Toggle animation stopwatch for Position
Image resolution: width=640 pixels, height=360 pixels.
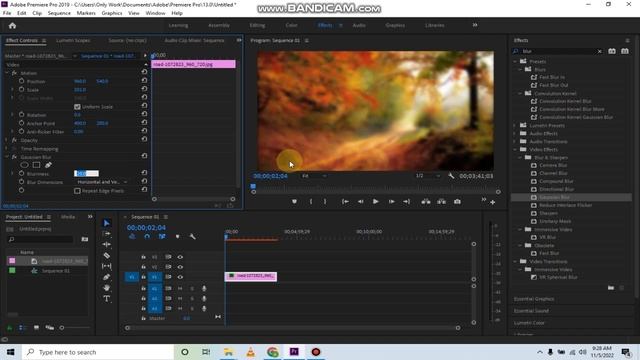point(22,81)
